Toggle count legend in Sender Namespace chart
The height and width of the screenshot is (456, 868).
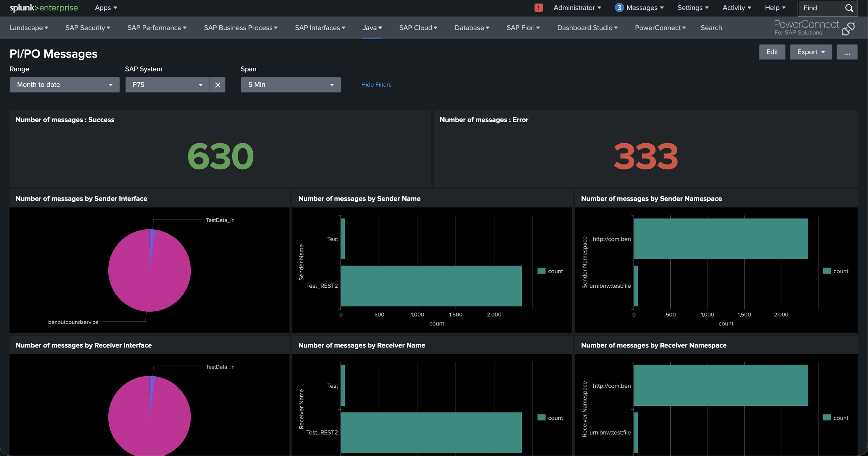coord(836,271)
